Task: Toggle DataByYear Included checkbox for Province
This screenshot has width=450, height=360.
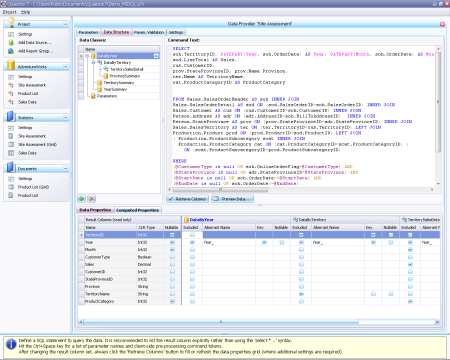Action: tap(192, 287)
